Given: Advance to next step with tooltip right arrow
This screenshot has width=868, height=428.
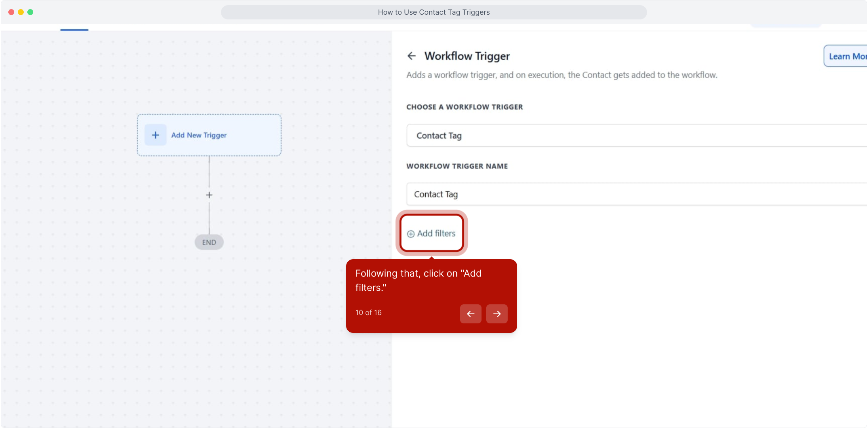Looking at the screenshot, I should pos(497,314).
